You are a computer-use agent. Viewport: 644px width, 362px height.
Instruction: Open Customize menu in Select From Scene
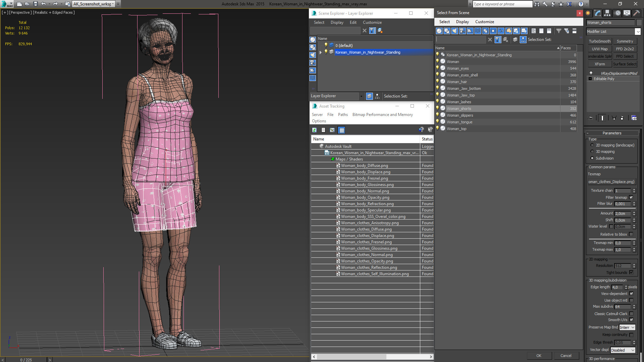(x=484, y=22)
